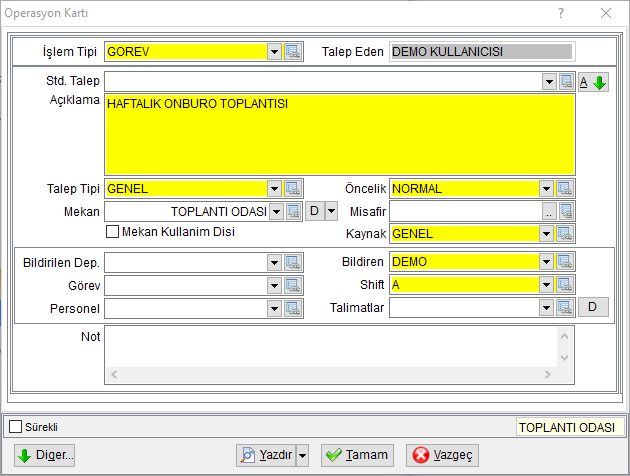Click the D button beside Mekan
The width and height of the screenshot is (630, 476).
click(x=315, y=211)
